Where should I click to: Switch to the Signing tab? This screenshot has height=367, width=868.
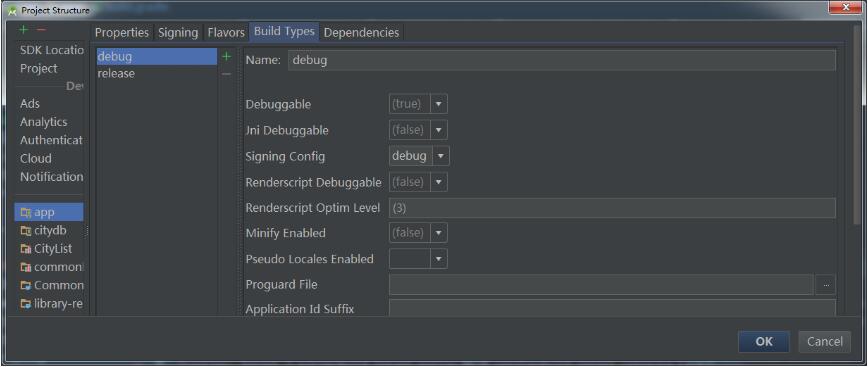(x=178, y=33)
